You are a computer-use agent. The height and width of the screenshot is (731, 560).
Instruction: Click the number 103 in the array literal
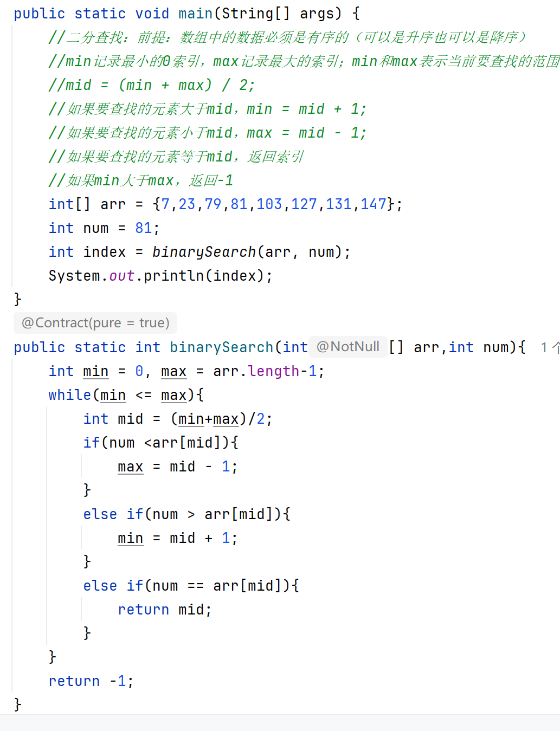pos(269,204)
